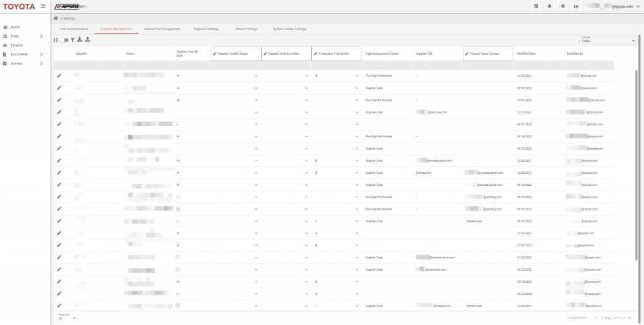Click the EN language button
The height and width of the screenshot is (325, 644).
tap(576, 6)
